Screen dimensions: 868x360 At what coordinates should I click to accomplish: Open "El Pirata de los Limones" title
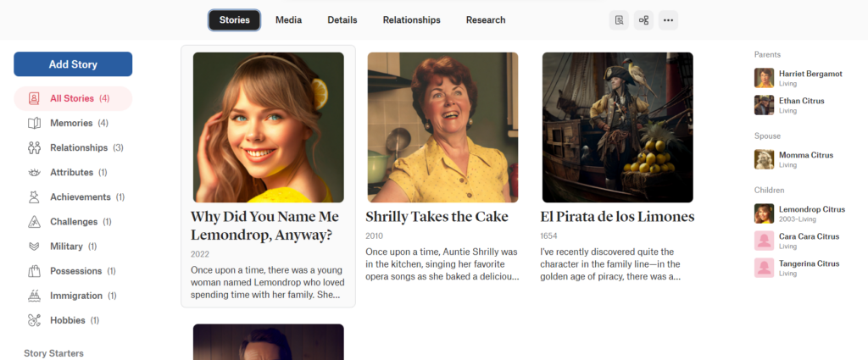[617, 217]
